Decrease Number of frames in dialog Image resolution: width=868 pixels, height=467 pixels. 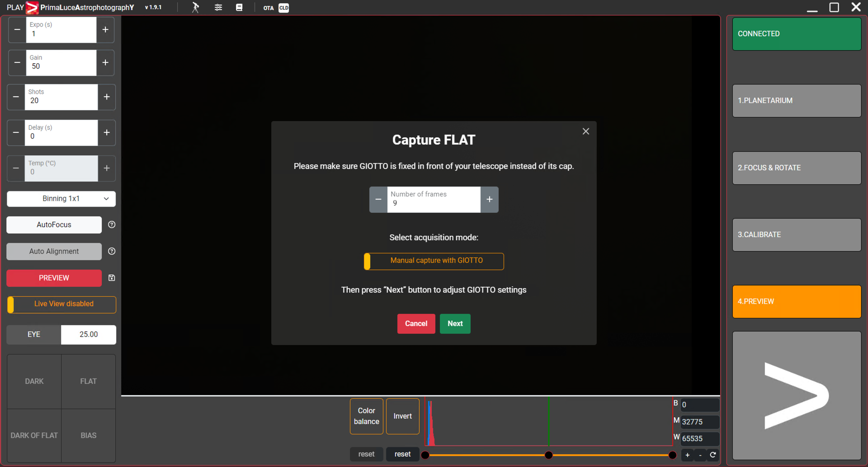[378, 200]
